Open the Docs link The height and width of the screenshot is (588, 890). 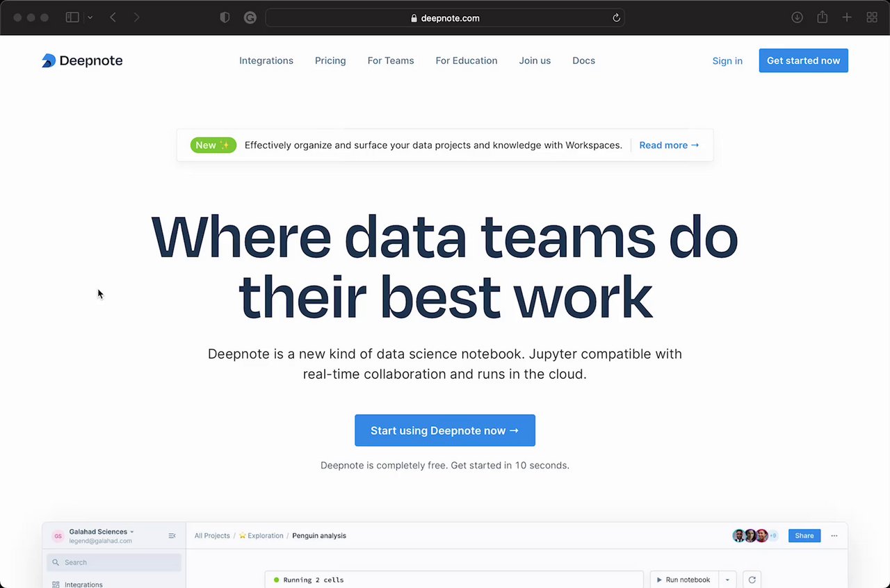pos(583,60)
